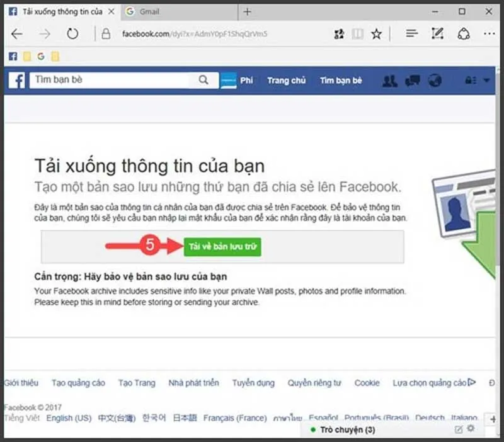Toggle the favorites star in address bar
The height and width of the screenshot is (442, 504).
coord(376,34)
